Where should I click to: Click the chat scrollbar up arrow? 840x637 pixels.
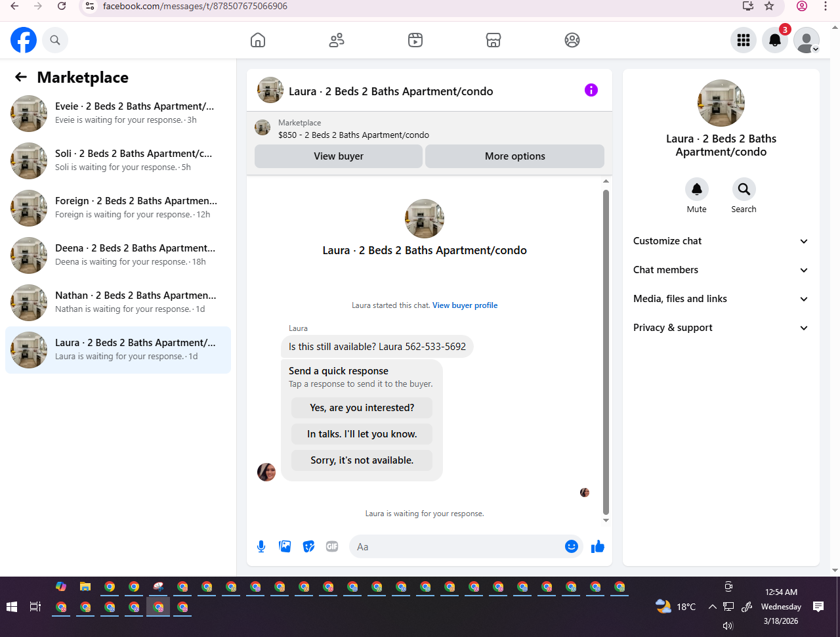pos(606,181)
